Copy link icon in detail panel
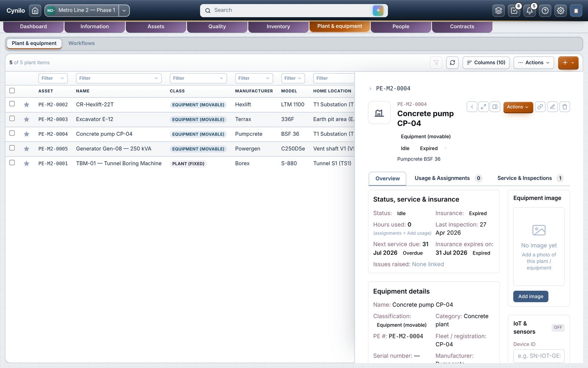Screen dimensions: 588x368 click(x=540, y=107)
